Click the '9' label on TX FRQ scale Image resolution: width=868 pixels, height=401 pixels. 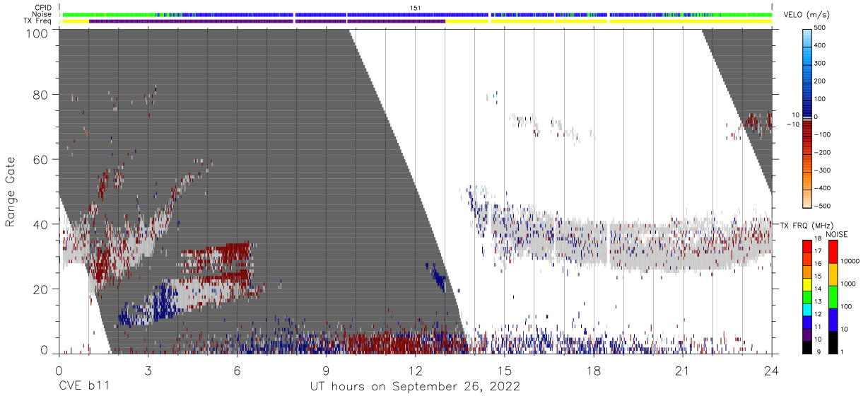819,352
